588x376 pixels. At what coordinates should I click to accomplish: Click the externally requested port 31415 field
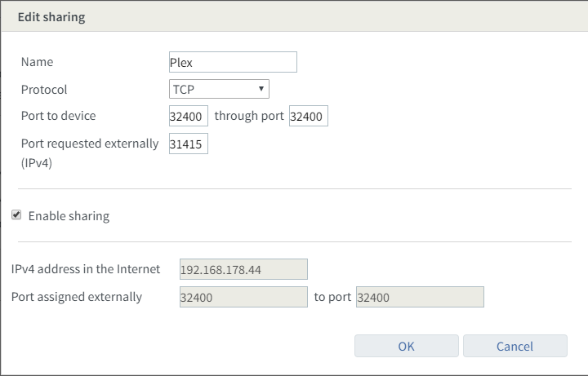pyautogui.click(x=188, y=144)
